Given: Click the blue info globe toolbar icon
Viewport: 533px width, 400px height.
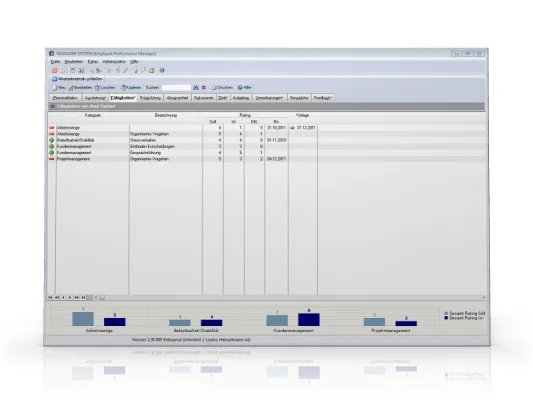Looking at the screenshot, I should (162, 70).
